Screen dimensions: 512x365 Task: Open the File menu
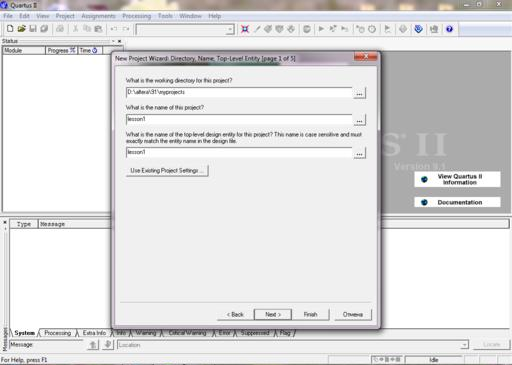coord(8,16)
